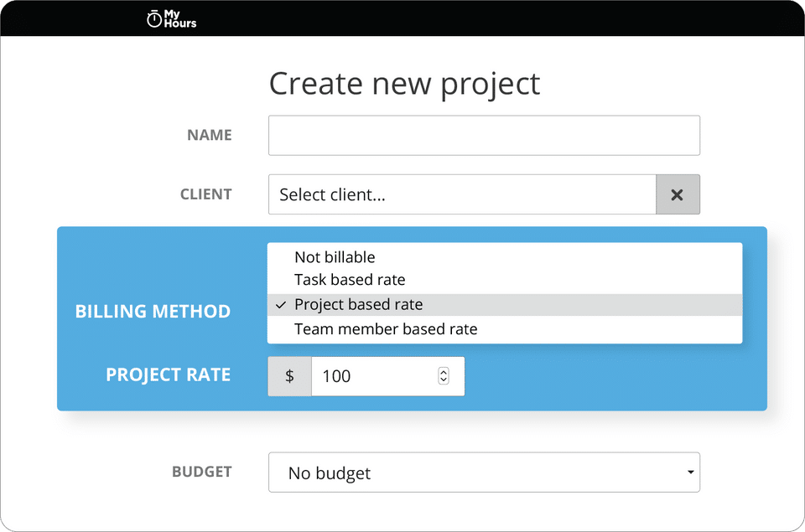Clear the client field with X button
The height and width of the screenshot is (532, 805).
tap(678, 194)
